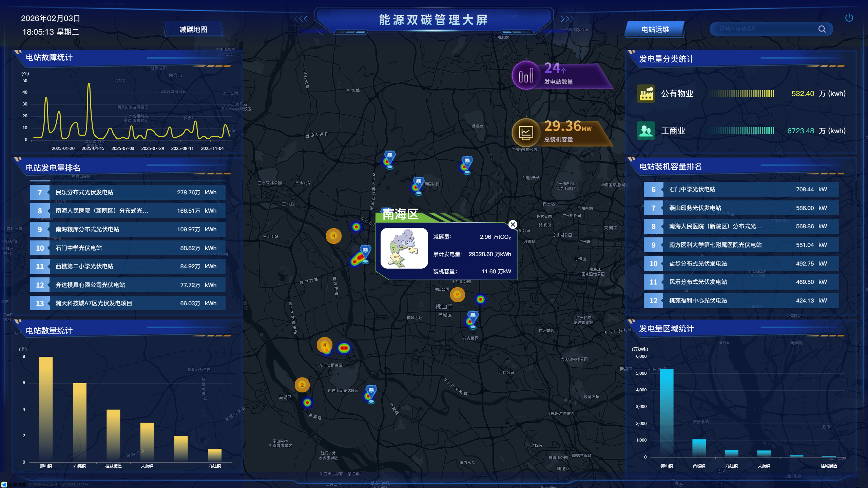The image size is (868, 488).
Task: Click the right triple-chevron arrows beside title
Action: click(567, 19)
